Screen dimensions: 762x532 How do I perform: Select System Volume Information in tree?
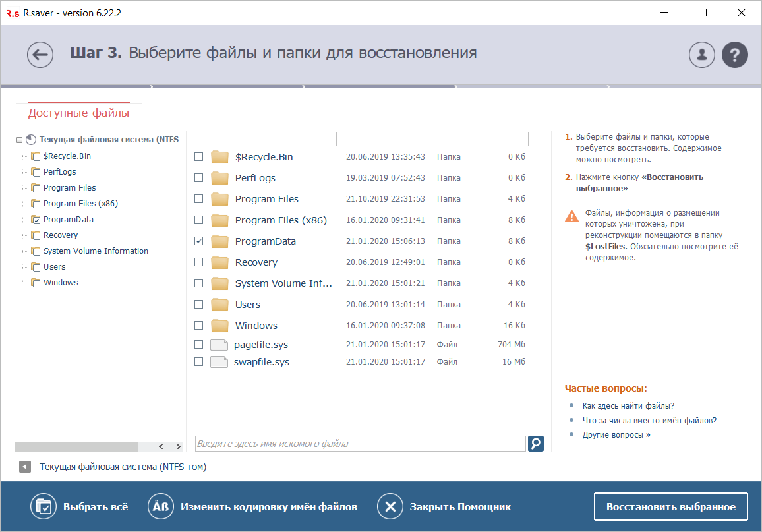click(x=96, y=251)
